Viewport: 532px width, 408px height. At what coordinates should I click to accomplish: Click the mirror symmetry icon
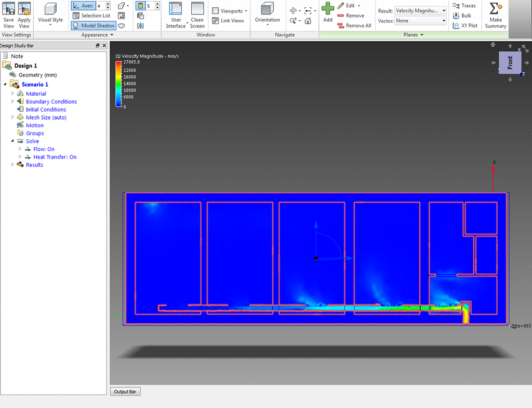coord(140,25)
